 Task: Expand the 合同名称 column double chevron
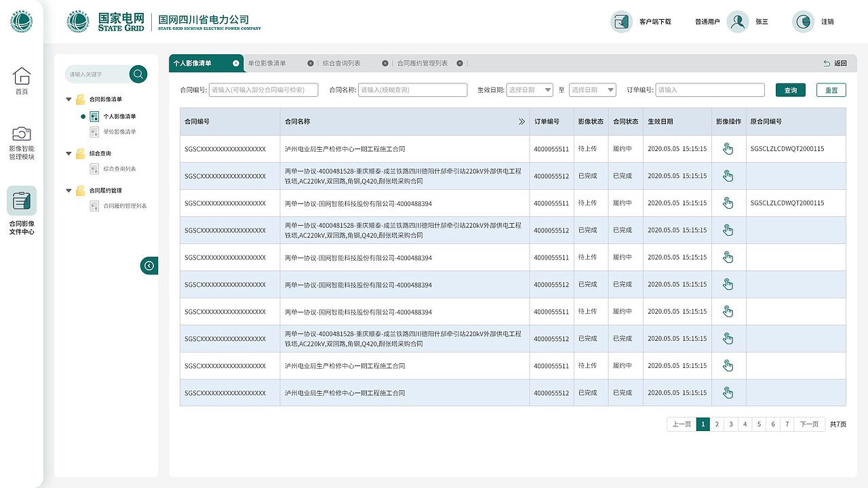(521, 122)
